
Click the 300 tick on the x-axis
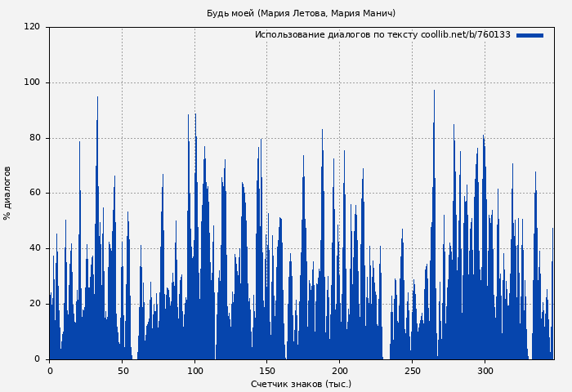tap(485, 371)
